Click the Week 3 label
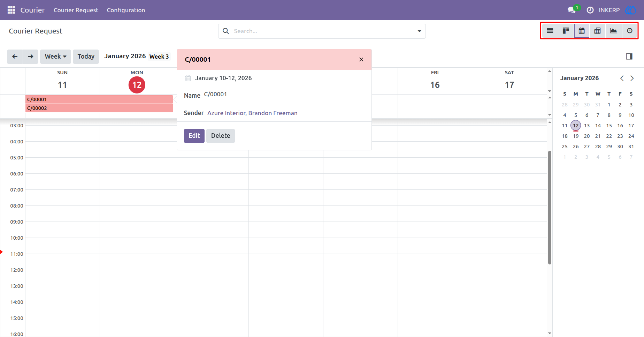The image size is (644, 337). point(159,57)
